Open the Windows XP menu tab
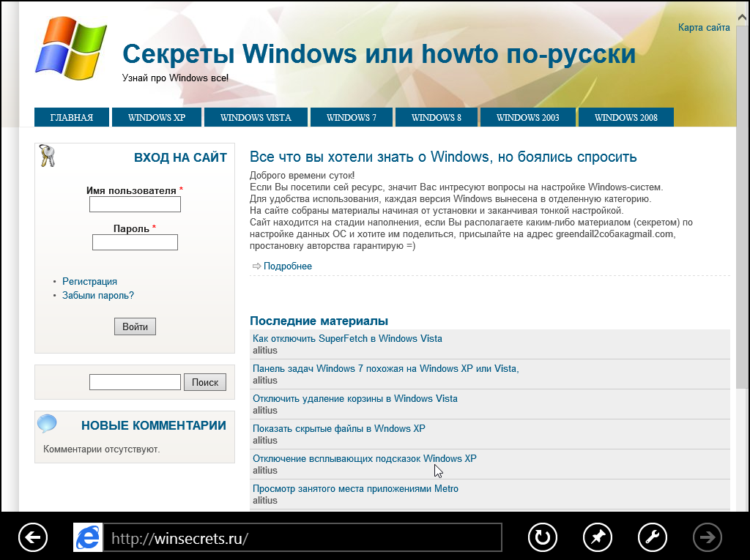Viewport: 750px width, 560px height. click(x=157, y=117)
